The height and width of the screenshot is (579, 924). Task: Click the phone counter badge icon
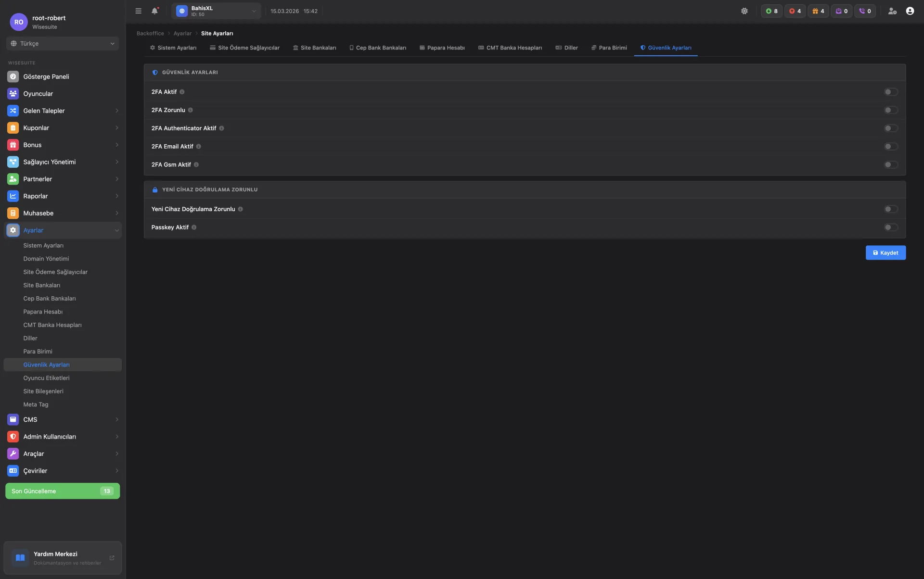(x=865, y=11)
